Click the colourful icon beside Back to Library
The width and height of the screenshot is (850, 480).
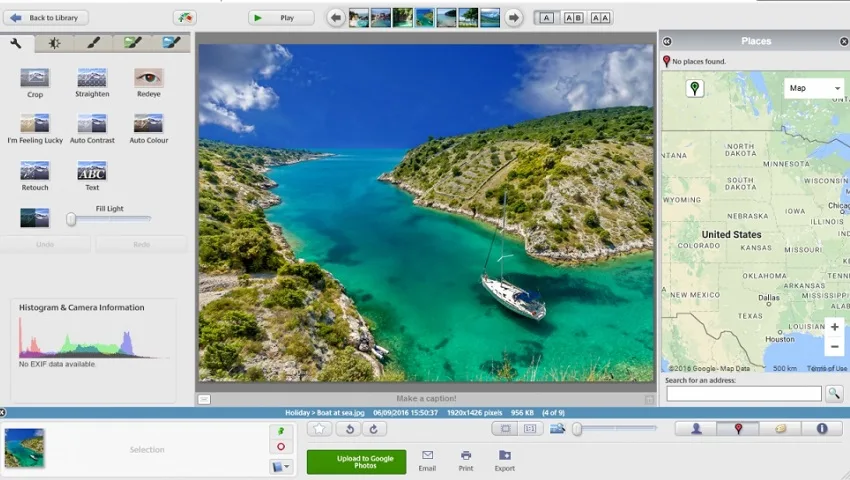click(x=185, y=18)
